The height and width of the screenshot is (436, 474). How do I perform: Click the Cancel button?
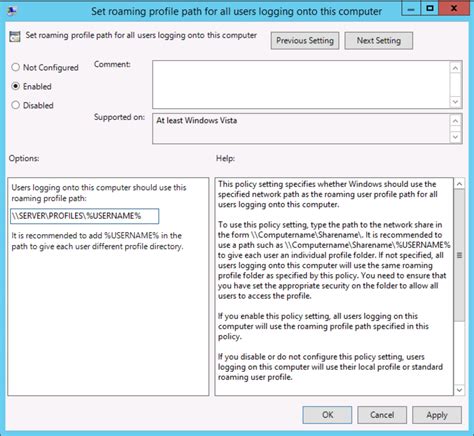click(382, 415)
